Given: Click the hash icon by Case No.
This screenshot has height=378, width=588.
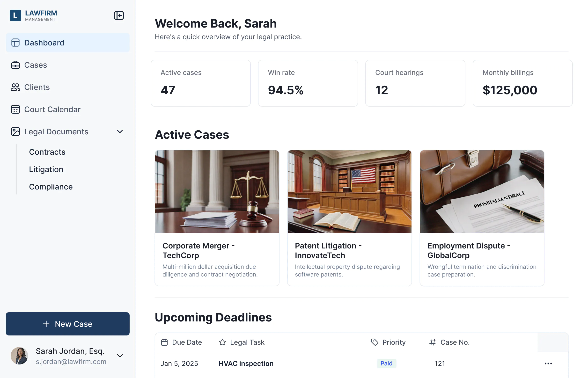Looking at the screenshot, I should [432, 342].
